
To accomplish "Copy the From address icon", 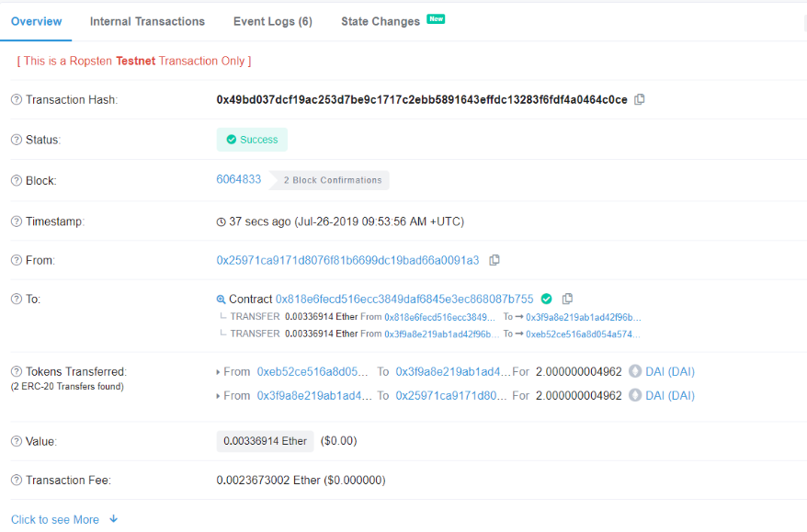I will pyautogui.click(x=494, y=260).
